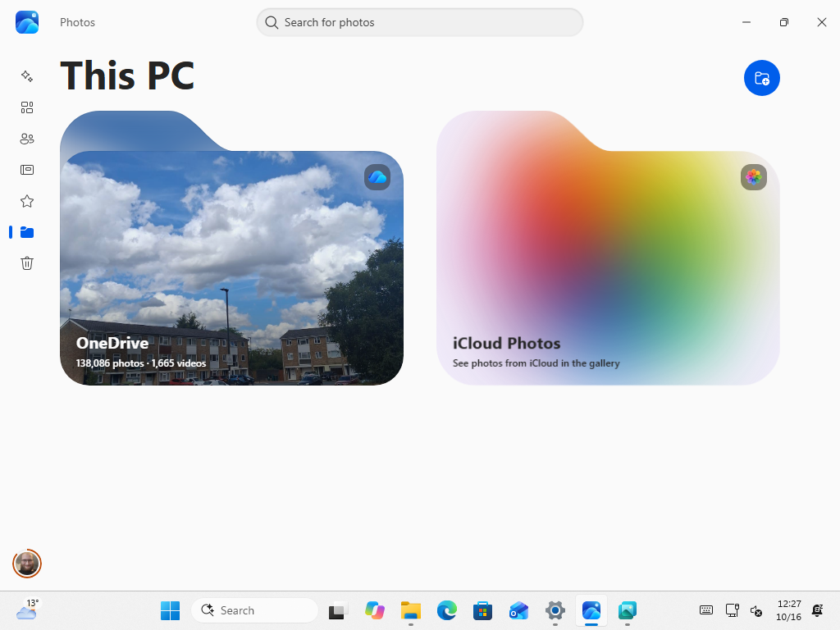Open the account profile picture
Viewport: 840px width, 630px height.
tap(27, 564)
